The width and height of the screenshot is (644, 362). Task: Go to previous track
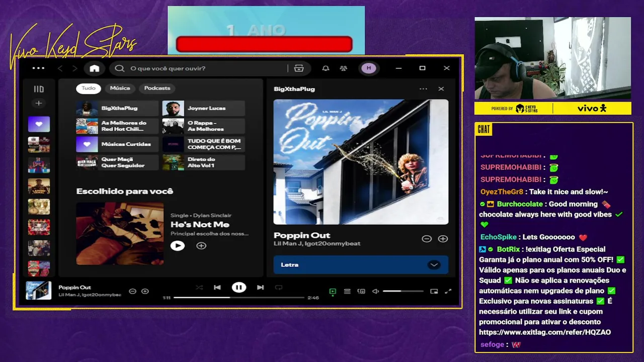click(217, 288)
